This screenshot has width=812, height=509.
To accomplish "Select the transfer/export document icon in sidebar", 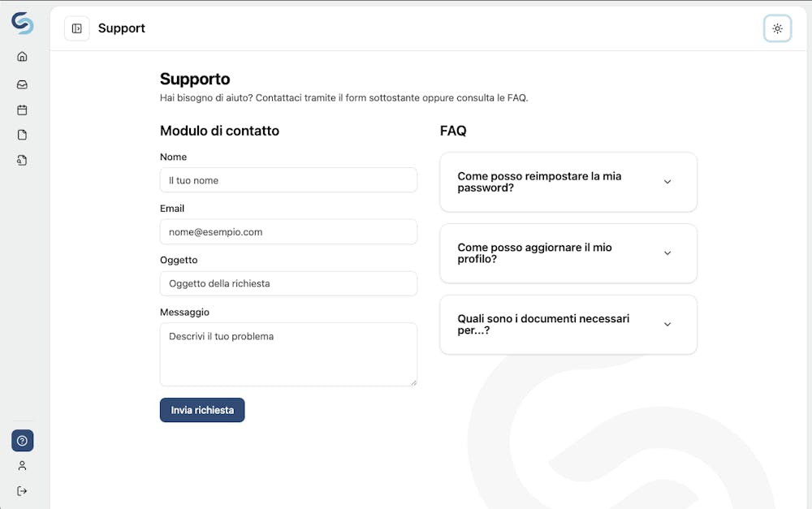I will point(22,160).
